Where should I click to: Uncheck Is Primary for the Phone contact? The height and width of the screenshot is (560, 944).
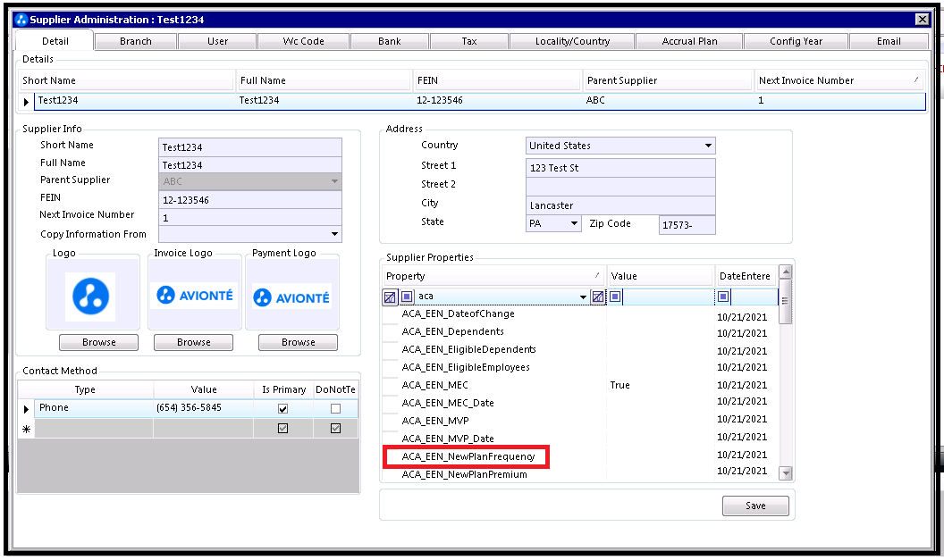coord(283,409)
